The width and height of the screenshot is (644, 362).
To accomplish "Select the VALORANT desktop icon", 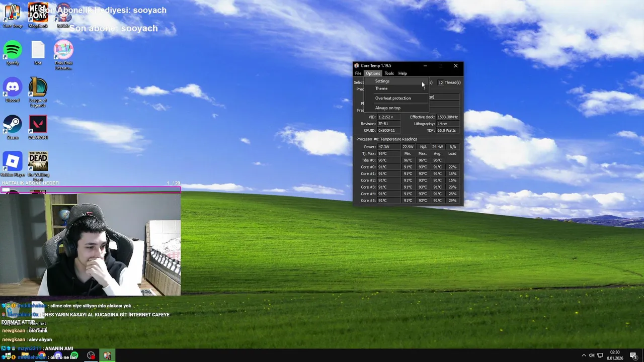I will pos(38,127).
